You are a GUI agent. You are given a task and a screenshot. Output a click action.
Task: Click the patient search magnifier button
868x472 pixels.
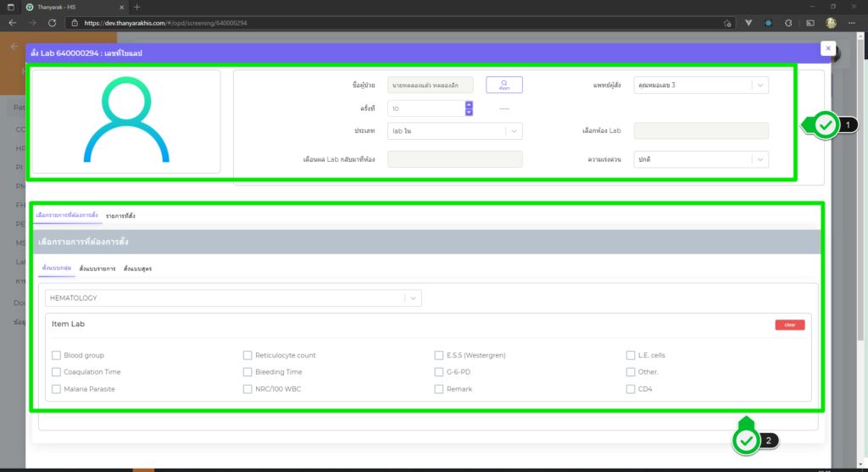[504, 85]
